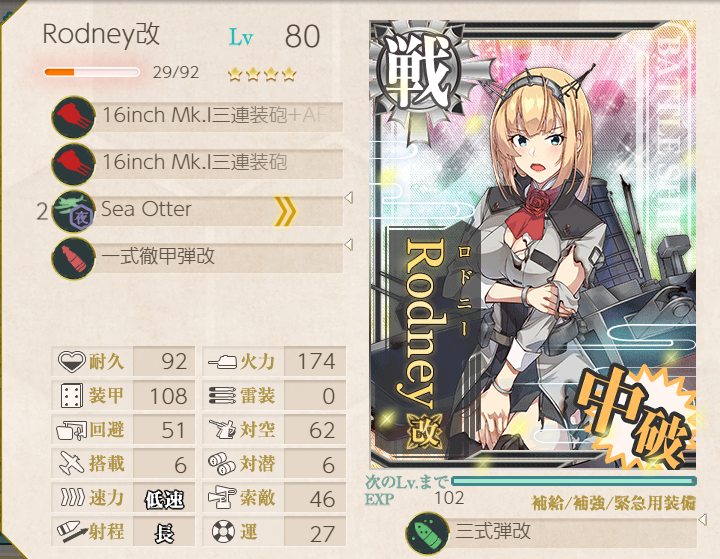The width and height of the screenshot is (720, 559).
Task: Click the orange HP bar showing 29/92
Action: tap(91, 72)
